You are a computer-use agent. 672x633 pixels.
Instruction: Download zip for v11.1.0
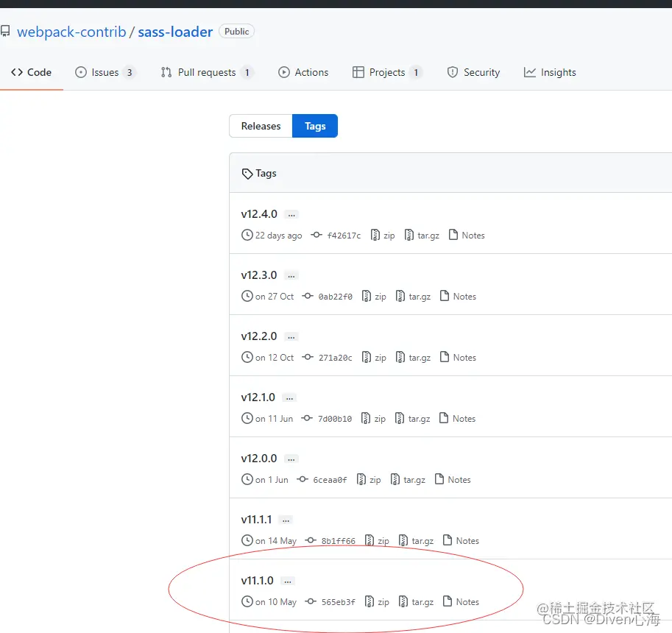377,601
